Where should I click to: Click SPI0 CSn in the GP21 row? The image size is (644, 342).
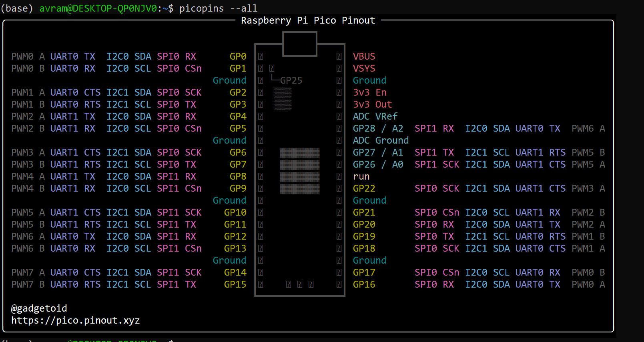tap(437, 212)
